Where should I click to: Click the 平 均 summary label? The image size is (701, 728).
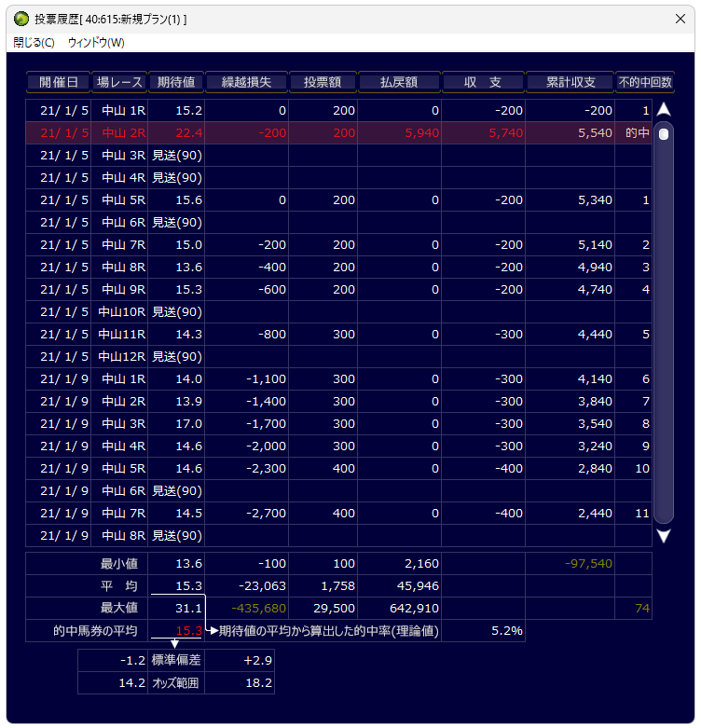118,586
